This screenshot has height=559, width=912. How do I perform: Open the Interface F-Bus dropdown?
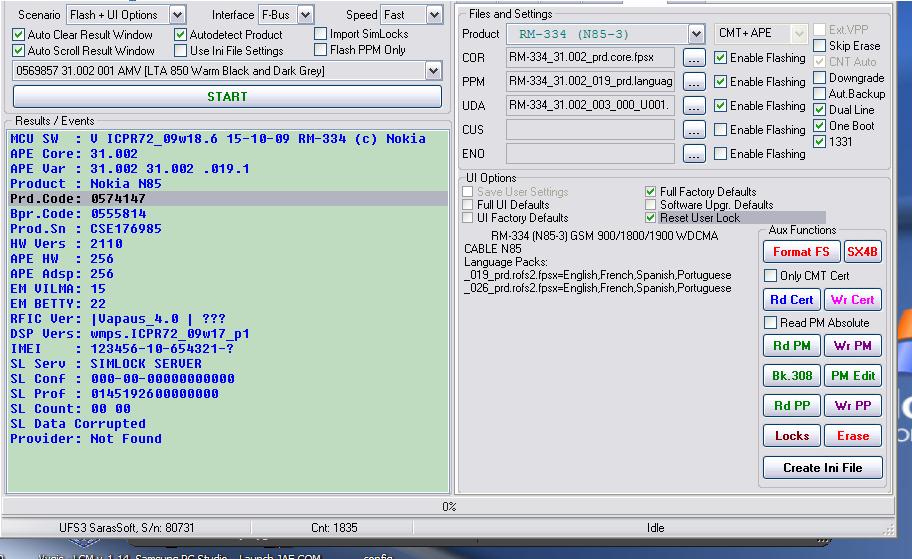coord(305,15)
